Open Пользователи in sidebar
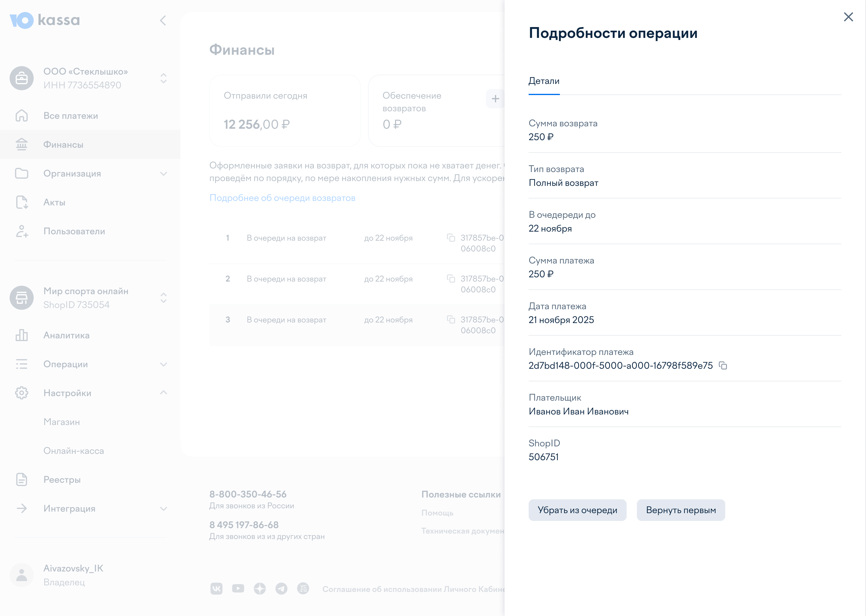Viewport: 866px width, 616px height. coord(90,231)
